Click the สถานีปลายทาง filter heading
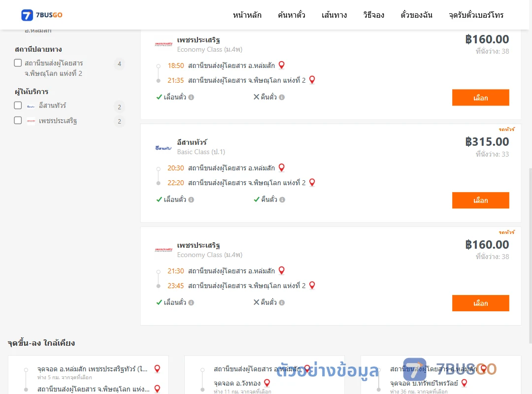 [x=38, y=49]
